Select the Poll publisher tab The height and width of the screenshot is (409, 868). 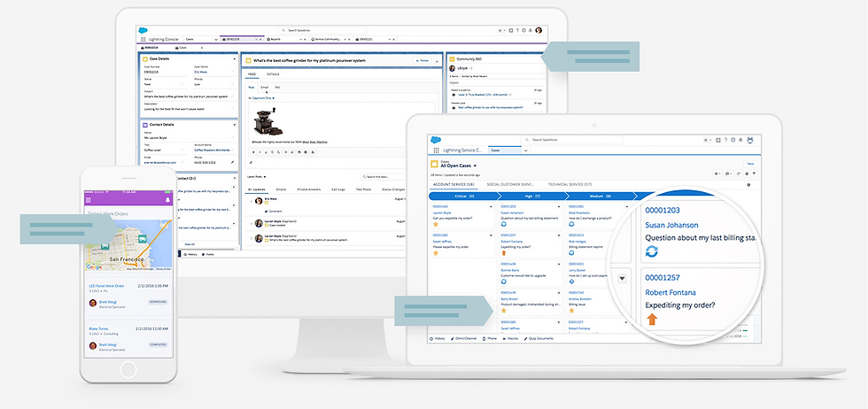(277, 88)
